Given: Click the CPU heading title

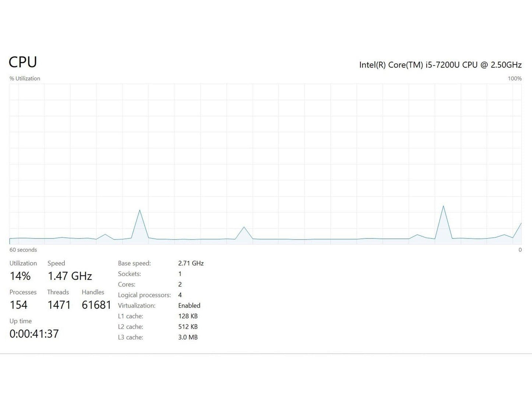Looking at the screenshot, I should (x=23, y=62).
